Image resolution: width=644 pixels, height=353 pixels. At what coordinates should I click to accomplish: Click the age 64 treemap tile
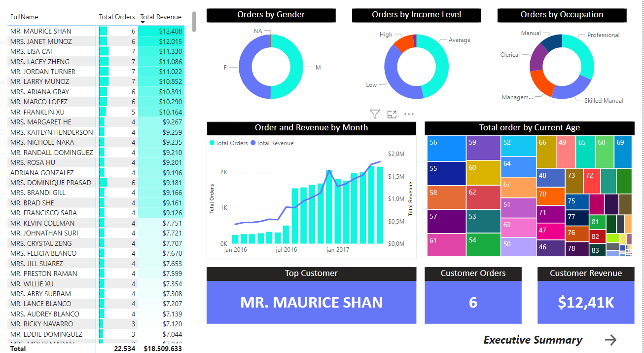(518, 167)
